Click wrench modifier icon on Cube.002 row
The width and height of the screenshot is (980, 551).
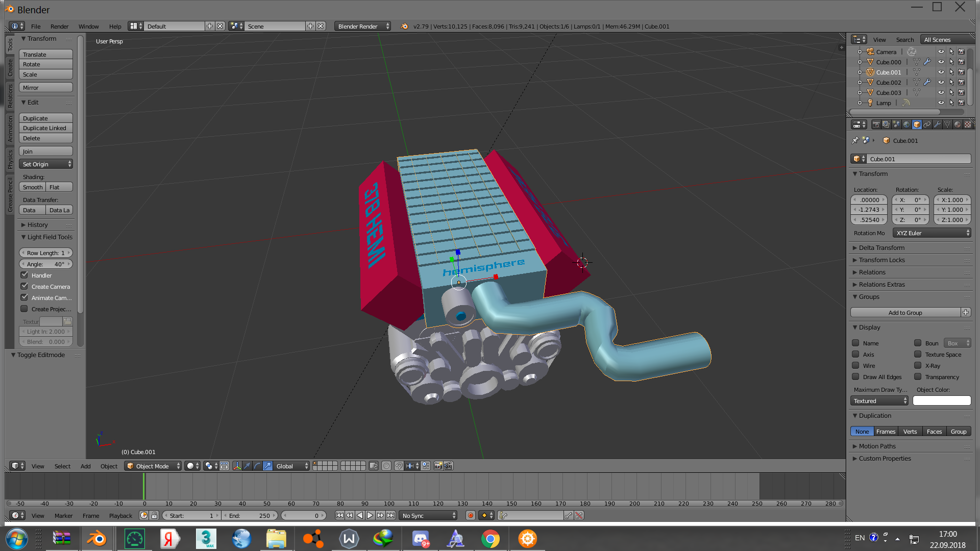click(927, 83)
